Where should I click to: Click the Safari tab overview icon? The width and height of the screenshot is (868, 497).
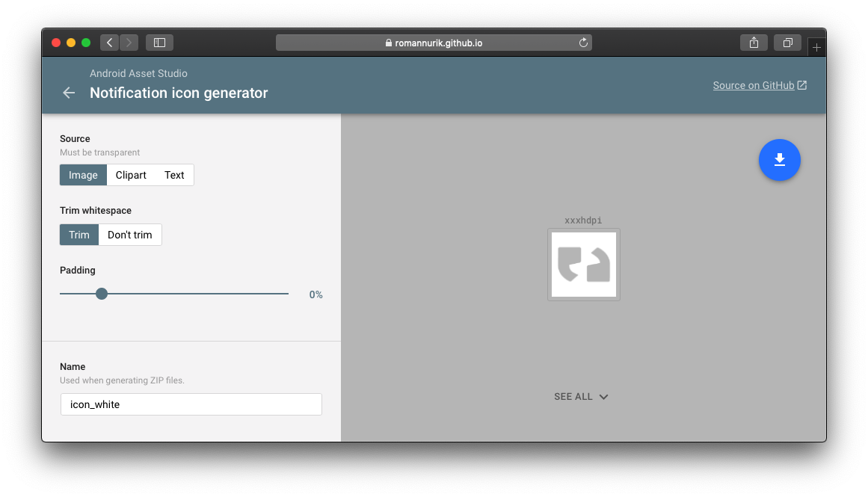click(x=787, y=43)
